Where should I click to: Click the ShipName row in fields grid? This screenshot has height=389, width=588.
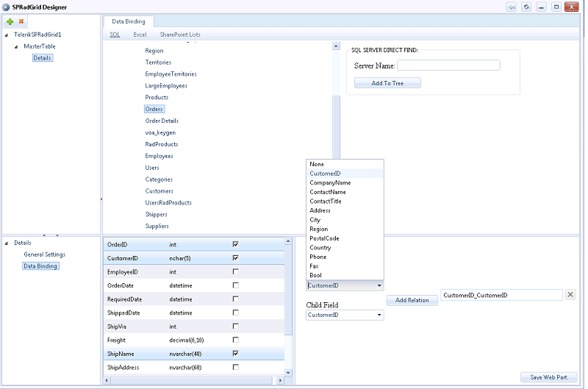pyautogui.click(x=194, y=354)
